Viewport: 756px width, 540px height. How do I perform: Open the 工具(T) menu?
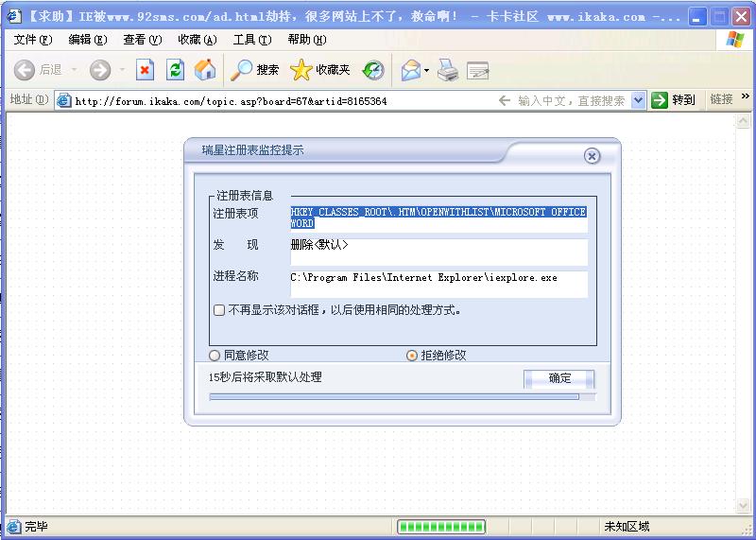(x=252, y=40)
